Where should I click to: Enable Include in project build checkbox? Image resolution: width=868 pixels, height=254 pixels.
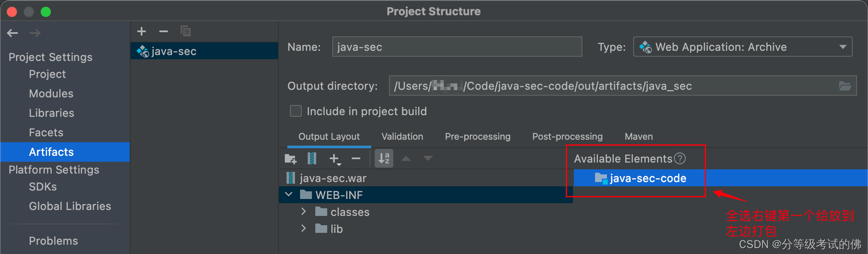point(296,111)
